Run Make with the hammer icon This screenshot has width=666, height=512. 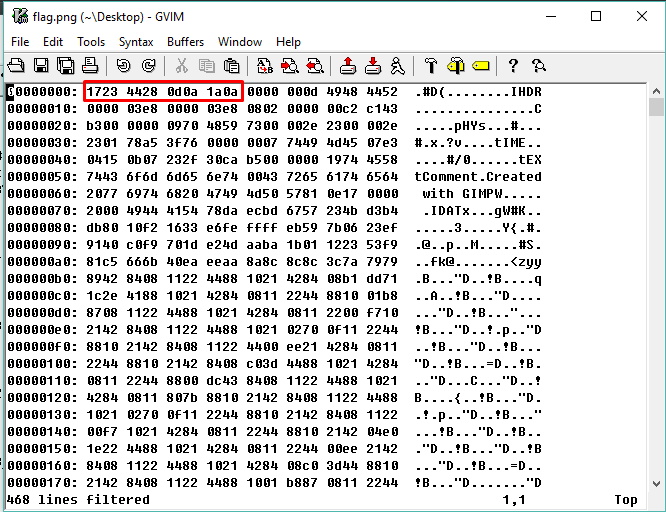(431, 66)
